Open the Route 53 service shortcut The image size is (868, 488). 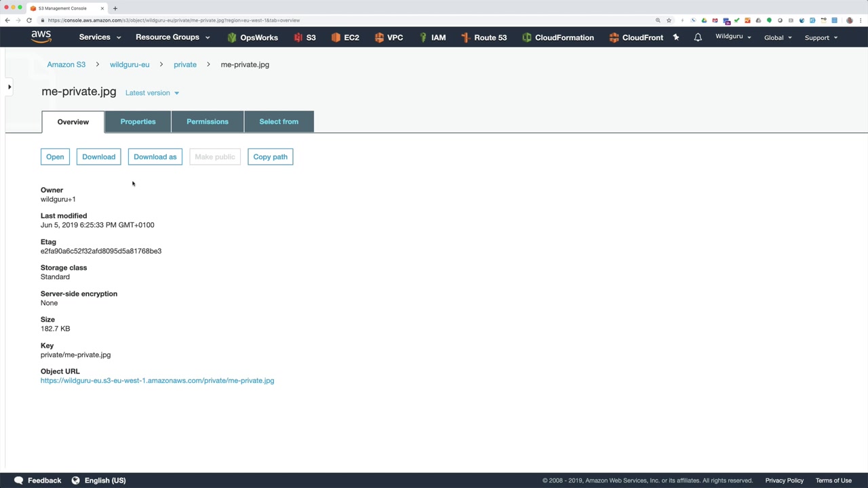(x=484, y=37)
